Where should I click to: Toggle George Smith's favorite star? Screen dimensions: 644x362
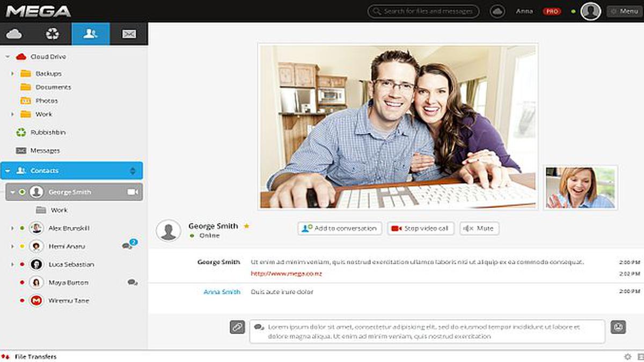tap(246, 226)
